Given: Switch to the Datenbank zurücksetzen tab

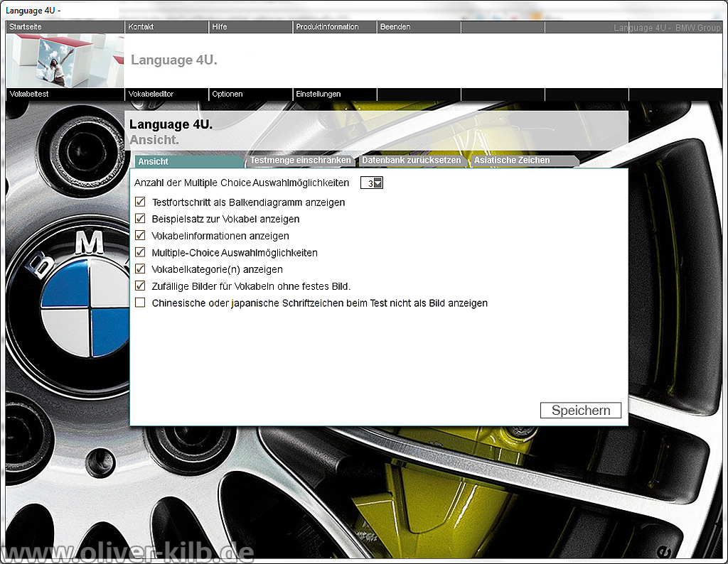Looking at the screenshot, I should 412,161.
